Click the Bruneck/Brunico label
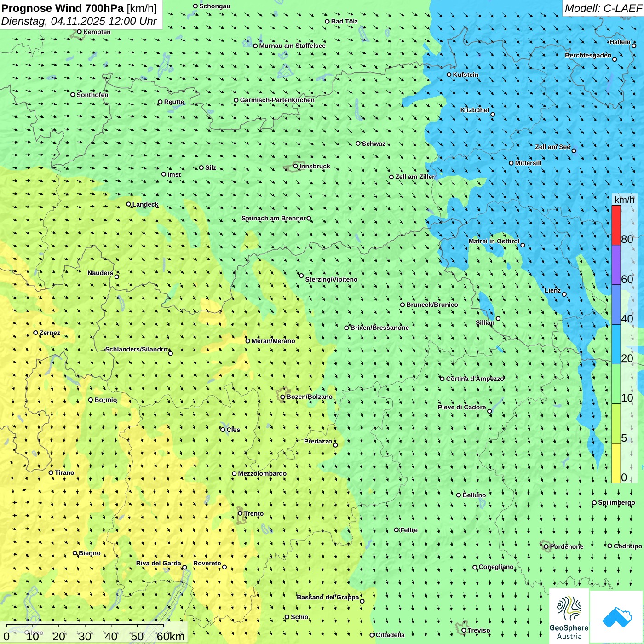The image size is (644, 644). pyautogui.click(x=432, y=305)
